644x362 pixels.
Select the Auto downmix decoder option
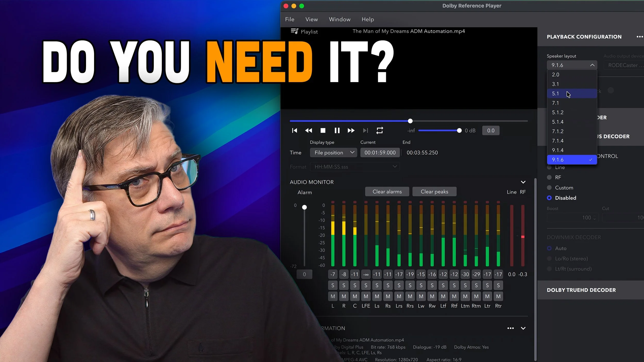(x=549, y=248)
